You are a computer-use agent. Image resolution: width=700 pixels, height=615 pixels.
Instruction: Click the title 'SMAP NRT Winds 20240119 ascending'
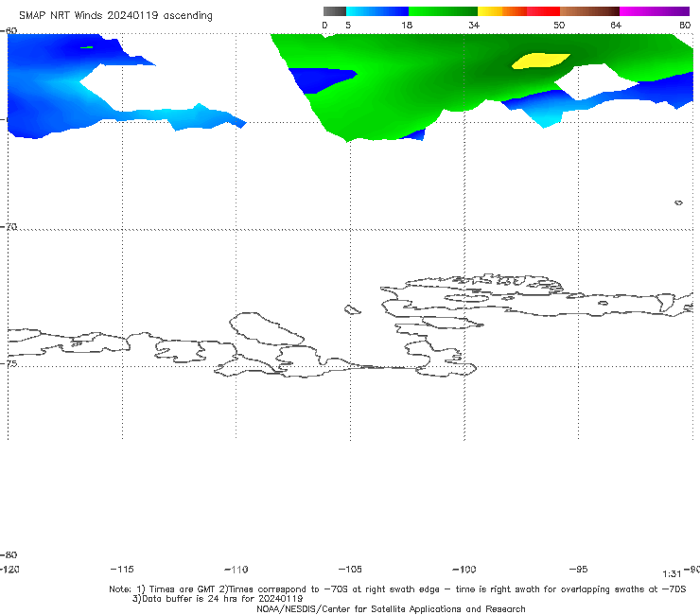(115, 15)
